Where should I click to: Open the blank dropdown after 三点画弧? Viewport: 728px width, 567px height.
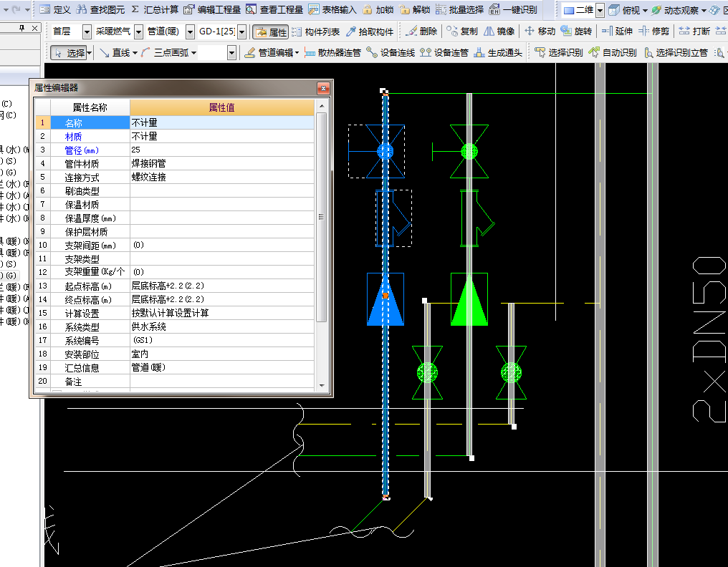231,54
